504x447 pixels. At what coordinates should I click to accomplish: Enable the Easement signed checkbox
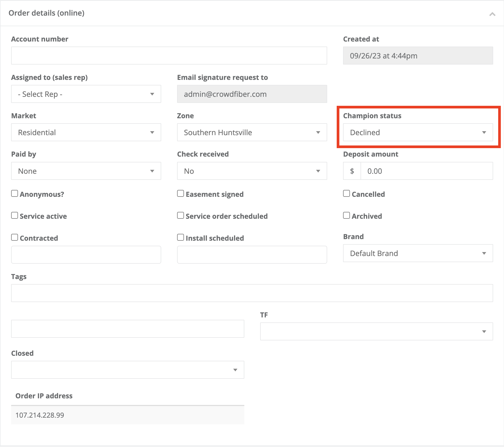click(181, 194)
